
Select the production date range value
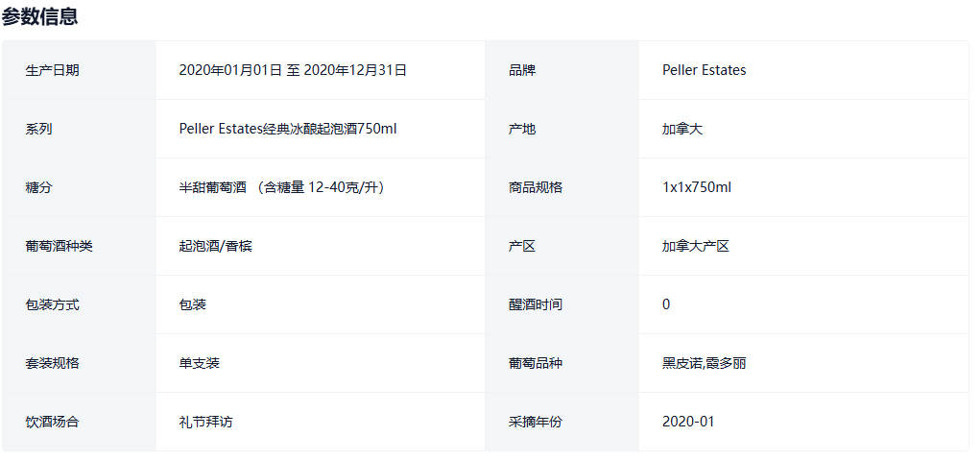coord(293,70)
